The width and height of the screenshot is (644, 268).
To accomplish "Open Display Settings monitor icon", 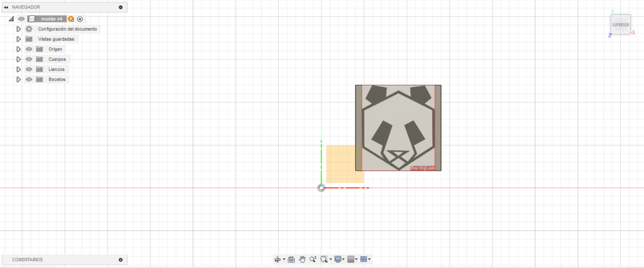I will pyautogui.click(x=338, y=259).
